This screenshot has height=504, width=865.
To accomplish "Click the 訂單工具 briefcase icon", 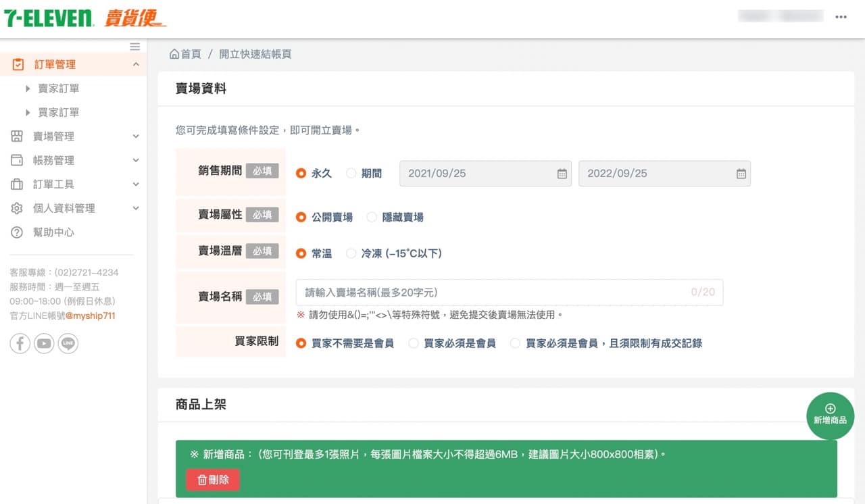I will coord(17,184).
